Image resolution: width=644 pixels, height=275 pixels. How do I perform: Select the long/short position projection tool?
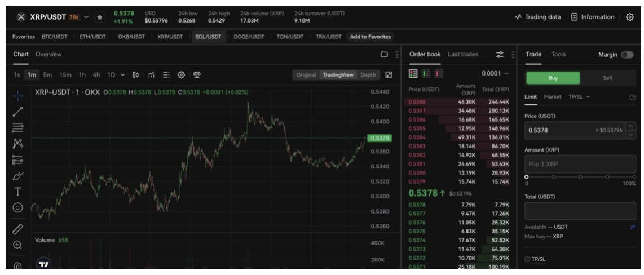coord(17,159)
